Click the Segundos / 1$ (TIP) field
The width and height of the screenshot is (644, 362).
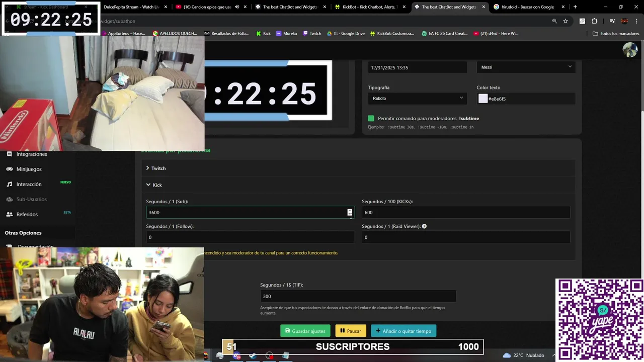358,296
